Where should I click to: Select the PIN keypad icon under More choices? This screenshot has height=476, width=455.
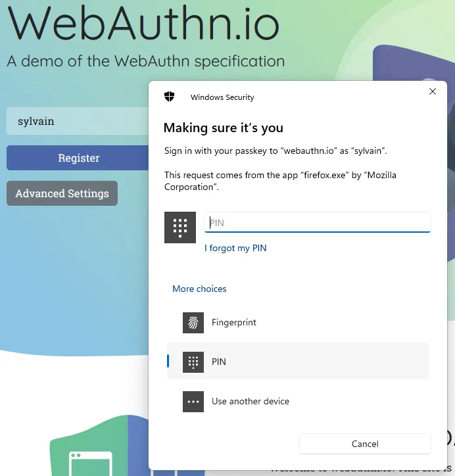pos(193,362)
